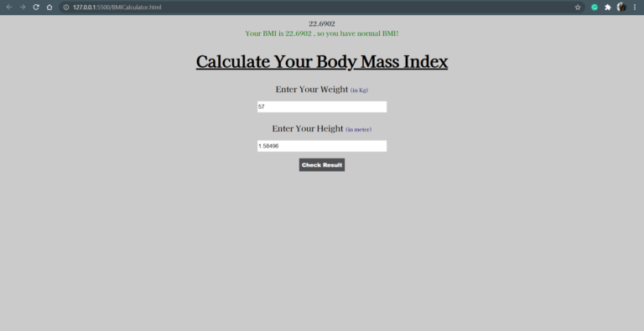Click the (in meter) unit hint
The width and height of the screenshot is (644, 331).
click(x=359, y=129)
